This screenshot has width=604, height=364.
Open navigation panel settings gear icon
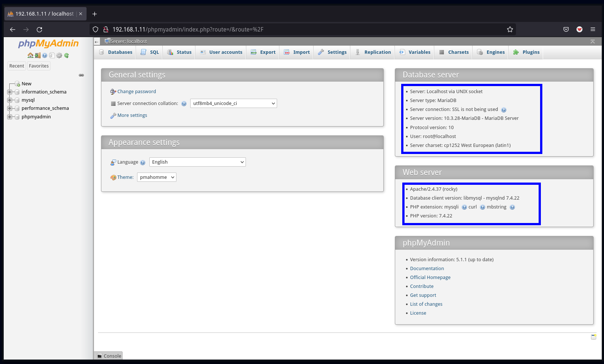pyautogui.click(x=59, y=55)
